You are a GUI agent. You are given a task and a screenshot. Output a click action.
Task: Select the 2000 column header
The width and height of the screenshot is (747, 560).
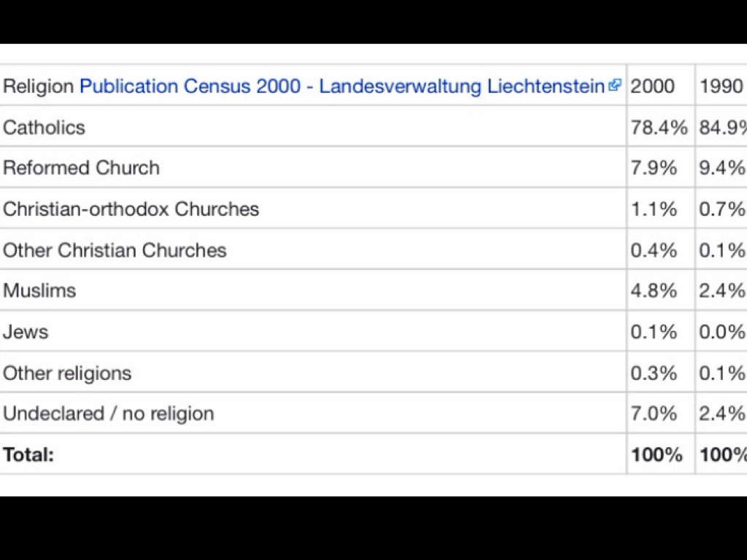click(652, 86)
